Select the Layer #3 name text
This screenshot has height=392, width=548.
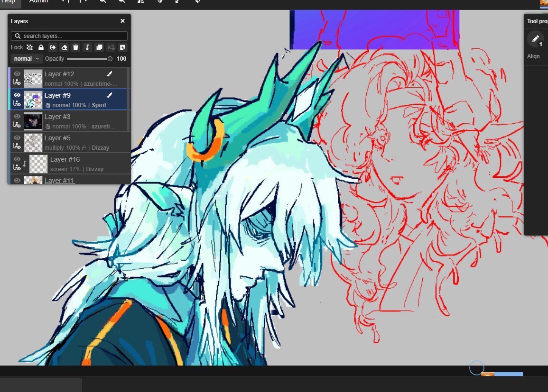[57, 117]
